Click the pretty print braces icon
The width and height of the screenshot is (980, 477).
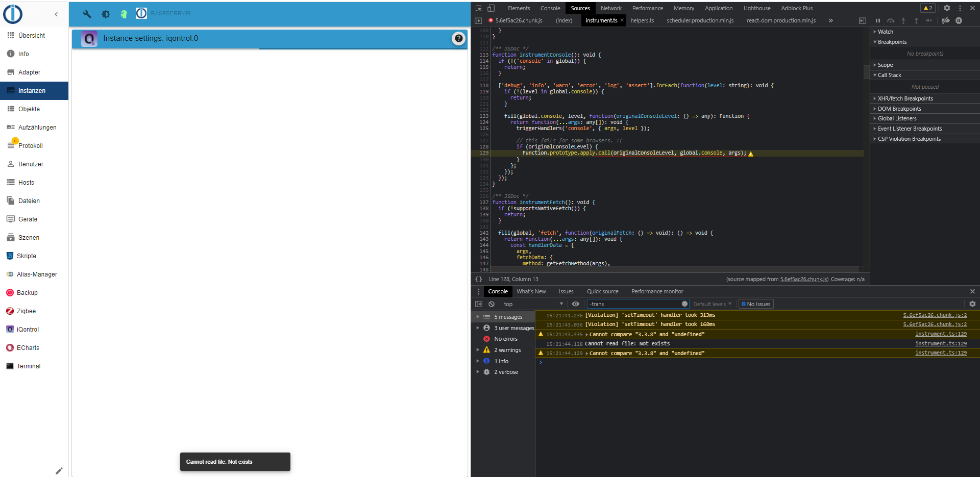point(479,279)
